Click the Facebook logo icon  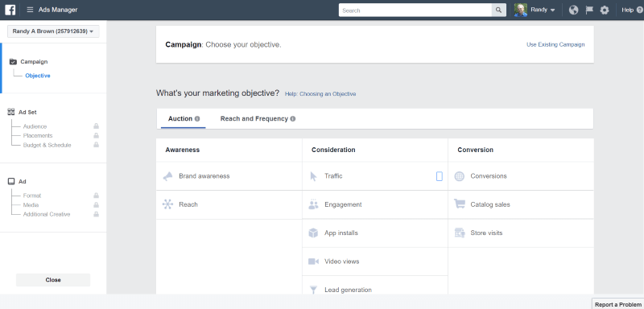pos(10,10)
